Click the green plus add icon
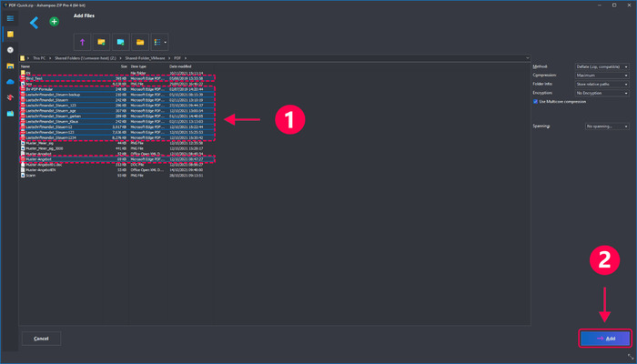This screenshot has height=364, width=637. (x=54, y=22)
